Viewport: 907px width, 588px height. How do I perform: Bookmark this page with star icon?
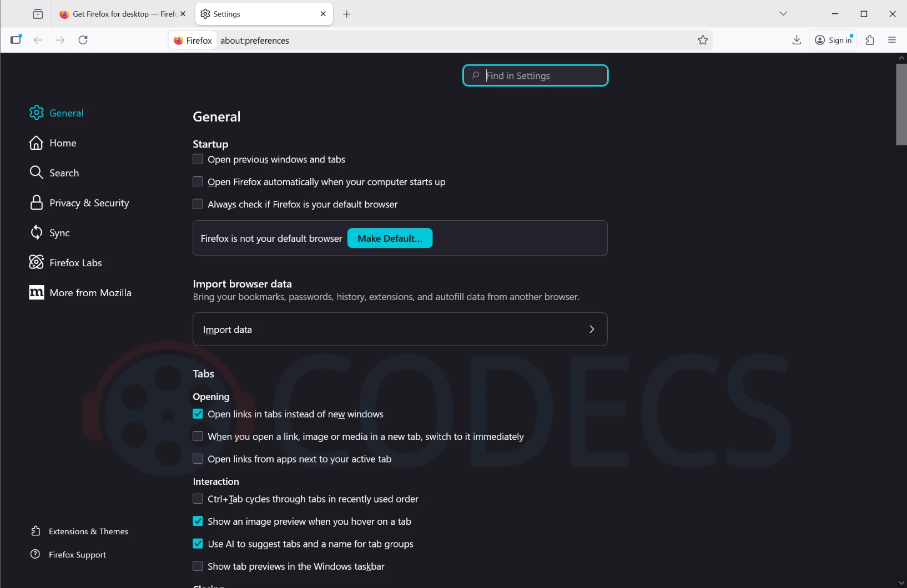click(x=703, y=40)
